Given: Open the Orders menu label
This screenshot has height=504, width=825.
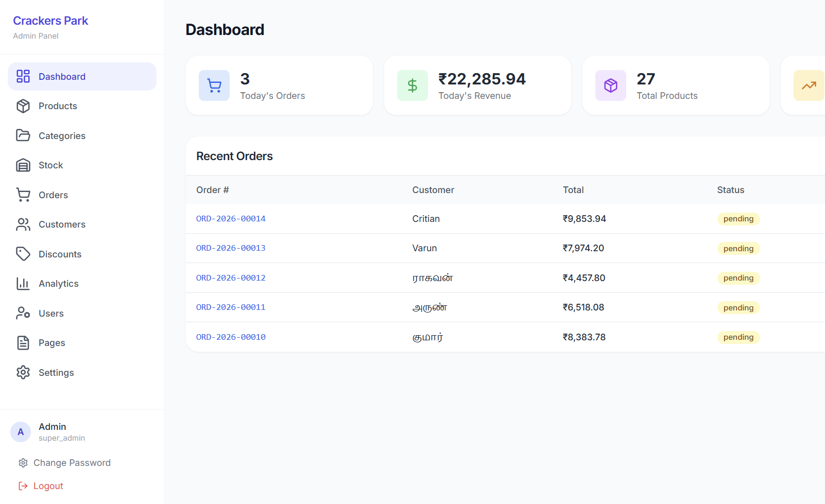Looking at the screenshot, I should point(53,195).
